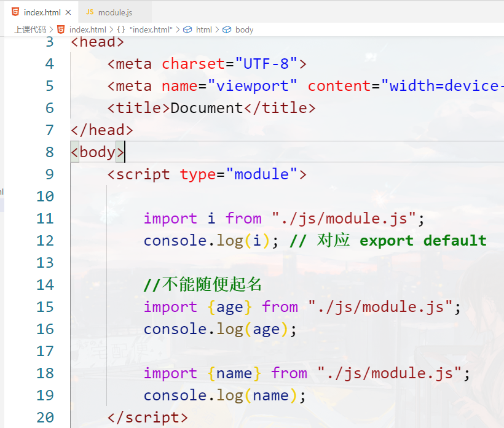Screen dimensions: 504x428
Task: Click the "./js/module.js" path on line 18
Action: [390, 373]
